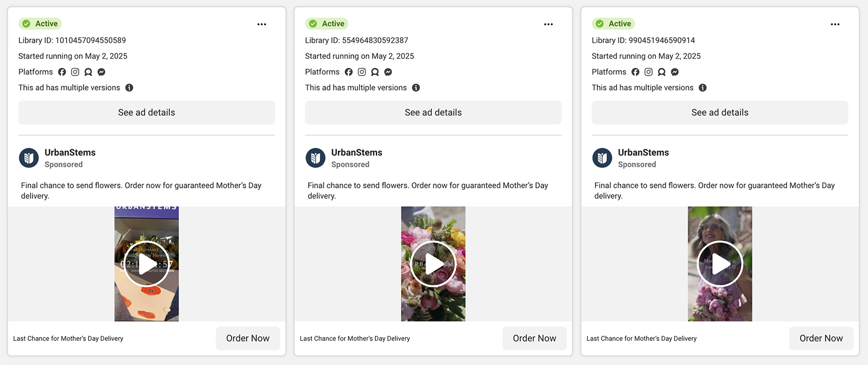This screenshot has height=365, width=868.
Task: Open UrbanStems name link on ad 990451946590914
Action: coord(643,153)
